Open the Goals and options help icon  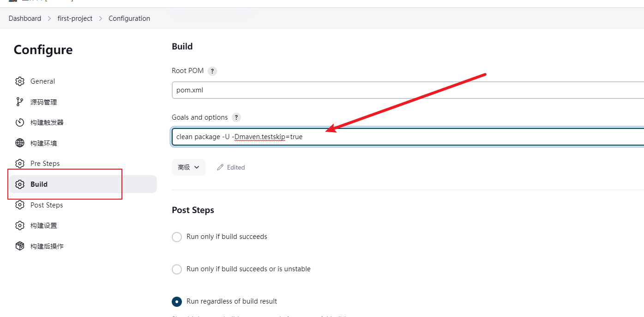(236, 117)
